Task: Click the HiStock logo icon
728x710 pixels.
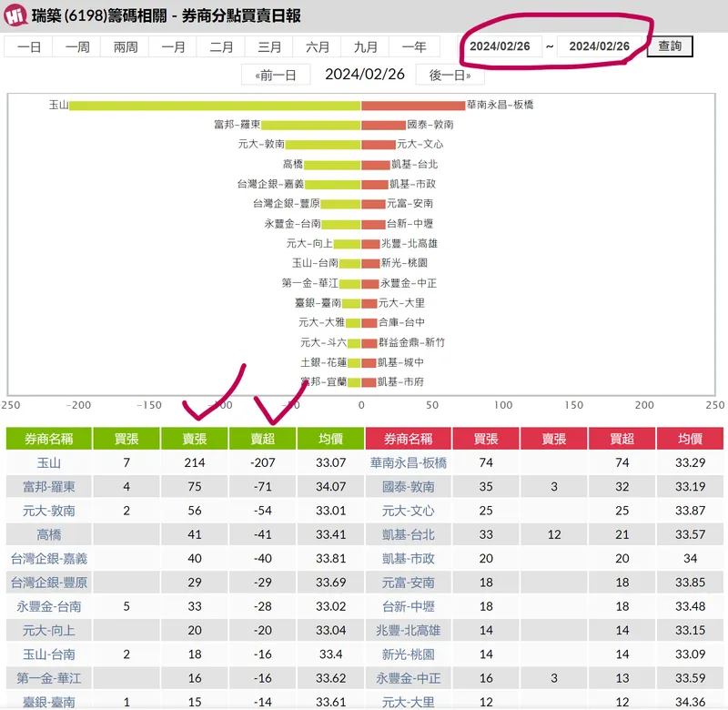Action: click(15, 15)
